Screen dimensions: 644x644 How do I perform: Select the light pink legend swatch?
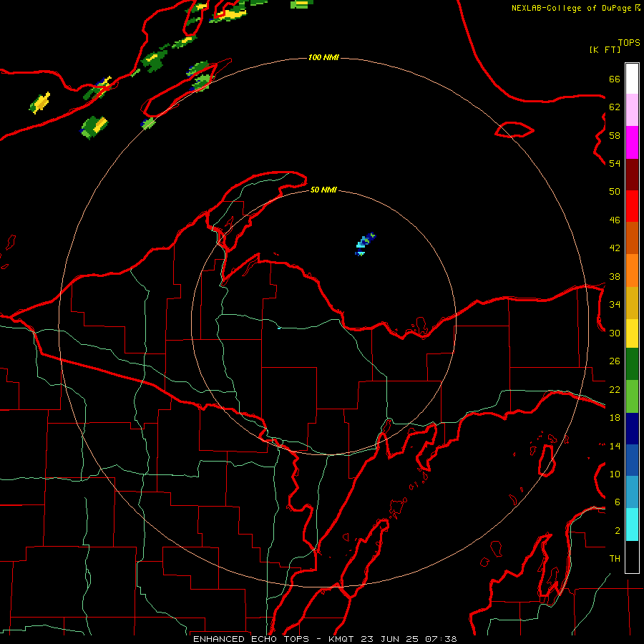tap(632, 110)
